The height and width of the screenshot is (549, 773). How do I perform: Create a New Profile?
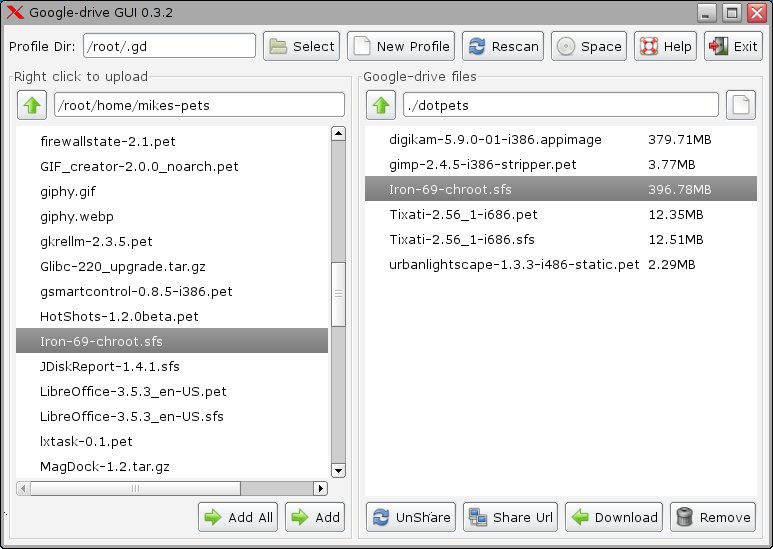click(401, 46)
